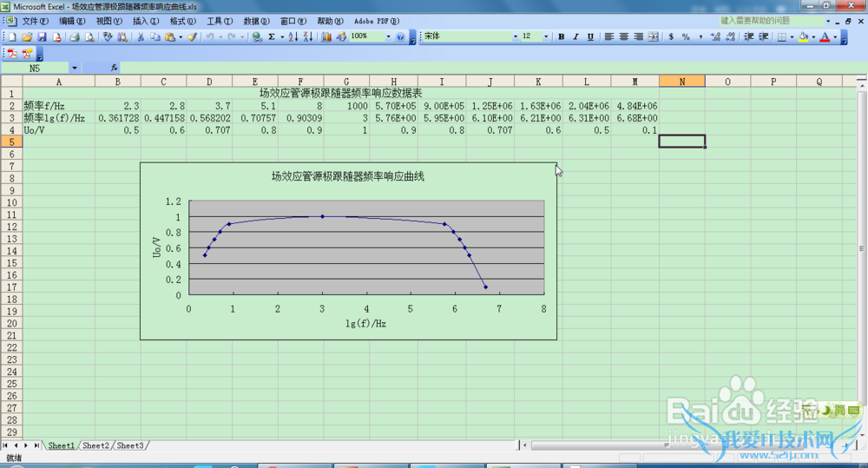
Task: Click the Format Painter brush icon
Action: pos(193,37)
